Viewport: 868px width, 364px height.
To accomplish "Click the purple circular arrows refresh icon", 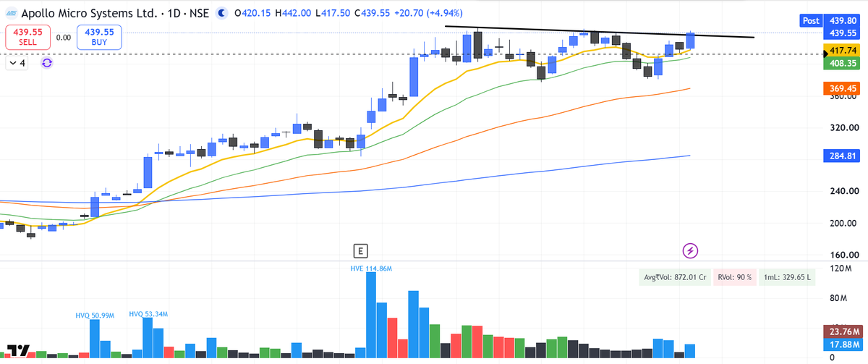I will (47, 63).
